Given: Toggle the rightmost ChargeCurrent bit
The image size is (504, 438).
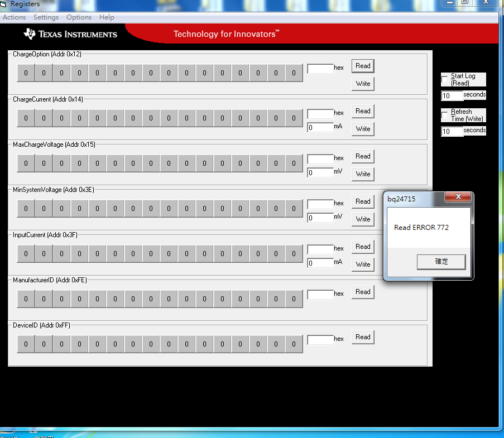Looking at the screenshot, I should (x=294, y=118).
